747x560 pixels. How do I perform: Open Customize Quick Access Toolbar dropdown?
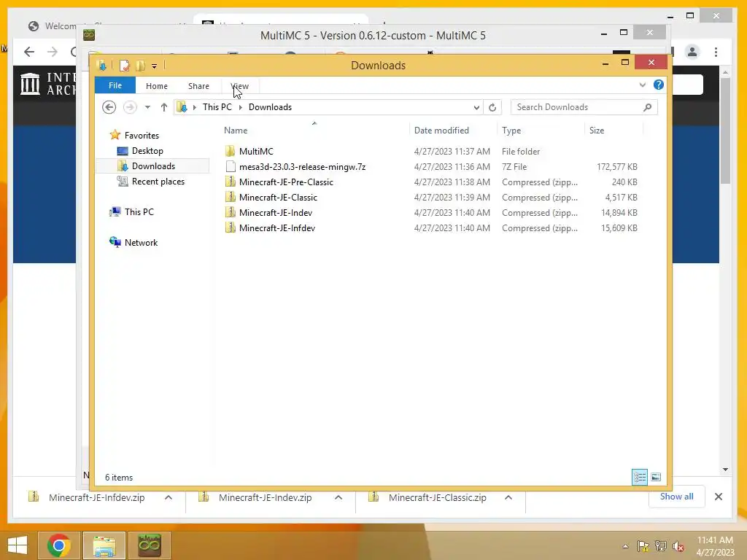(x=155, y=66)
